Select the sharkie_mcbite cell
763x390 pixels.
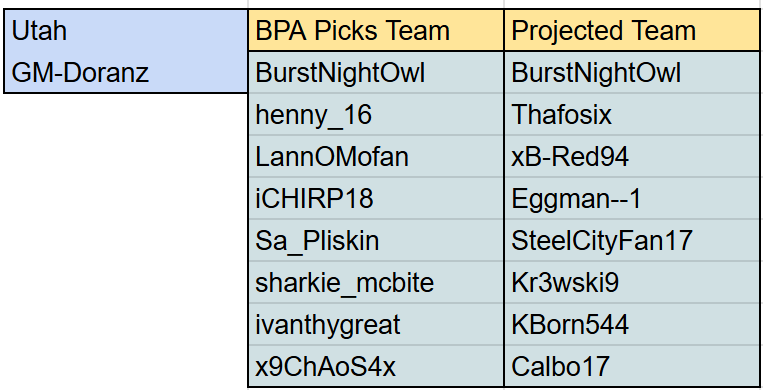376,282
